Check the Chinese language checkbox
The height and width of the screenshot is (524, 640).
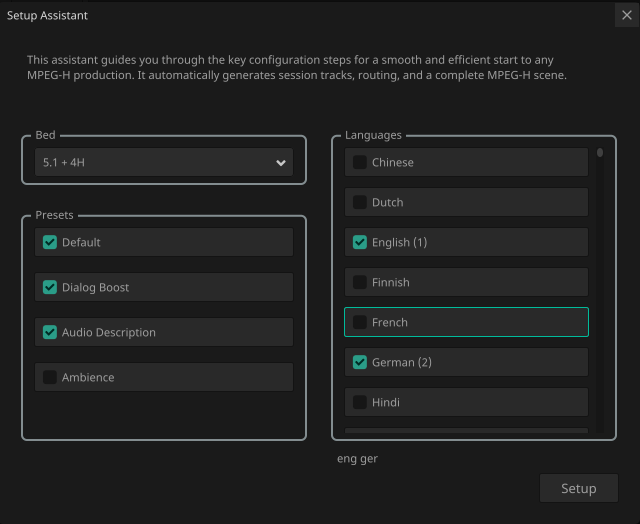pyautogui.click(x=360, y=162)
